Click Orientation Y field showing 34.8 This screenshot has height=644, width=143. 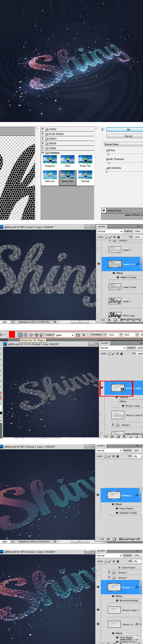[x=129, y=335]
